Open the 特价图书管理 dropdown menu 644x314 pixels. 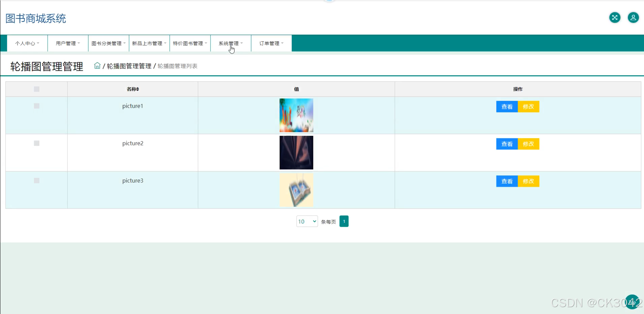click(x=190, y=43)
